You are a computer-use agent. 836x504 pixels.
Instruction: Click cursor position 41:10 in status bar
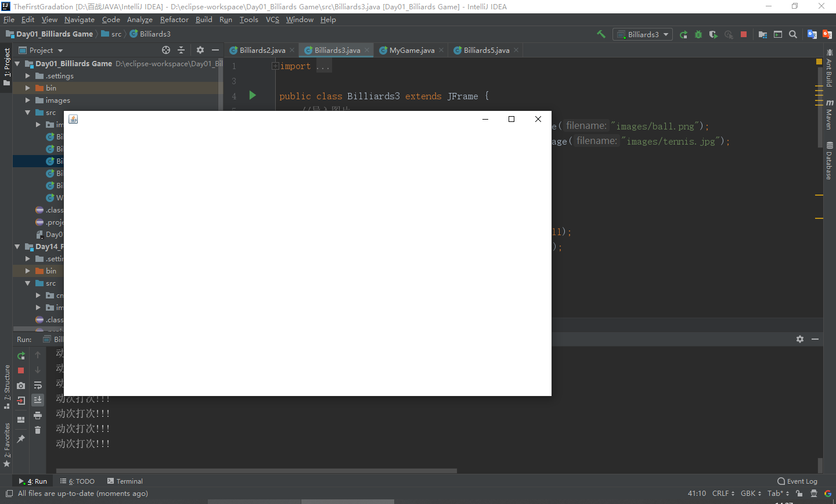697,494
